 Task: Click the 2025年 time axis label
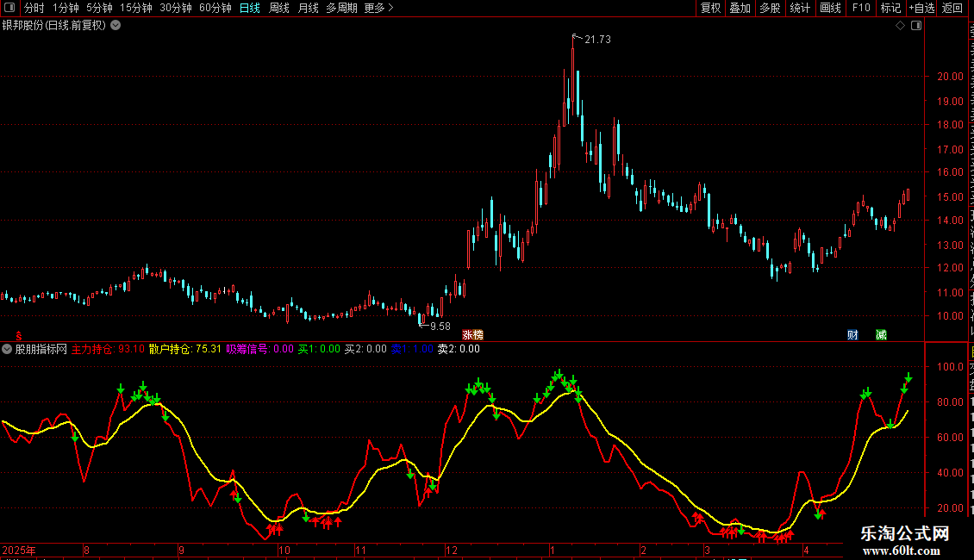(19, 550)
